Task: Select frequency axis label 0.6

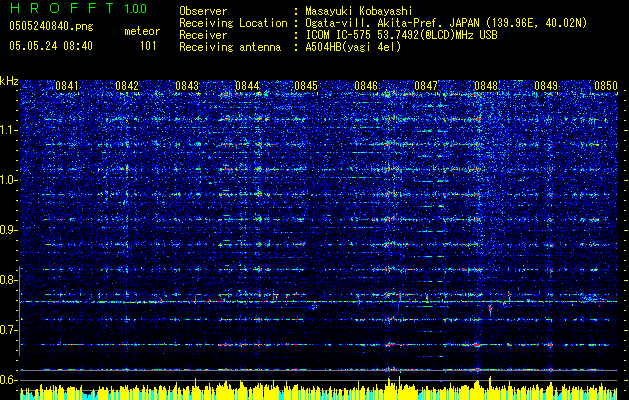Action: click(8, 380)
